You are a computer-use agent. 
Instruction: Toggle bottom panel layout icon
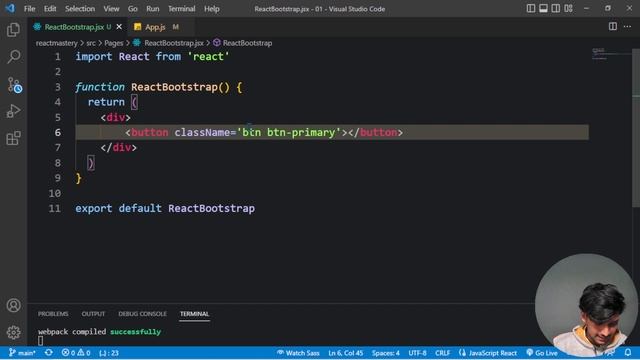[543, 9]
